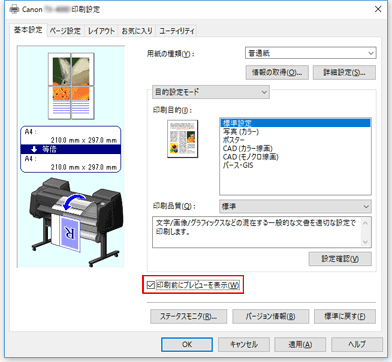Close the print settings dialog

pos(378,9)
